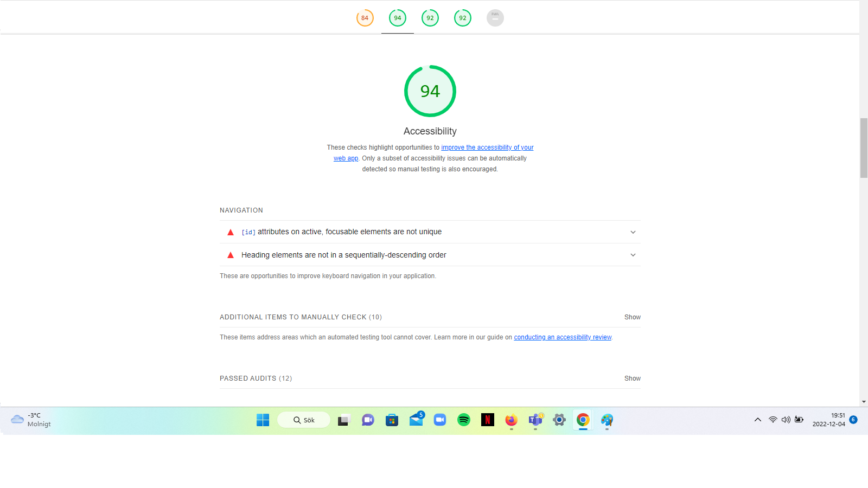Viewport: 868px width, 488px height.
Task: Expand the [id] attributes audit details
Action: click(x=633, y=232)
